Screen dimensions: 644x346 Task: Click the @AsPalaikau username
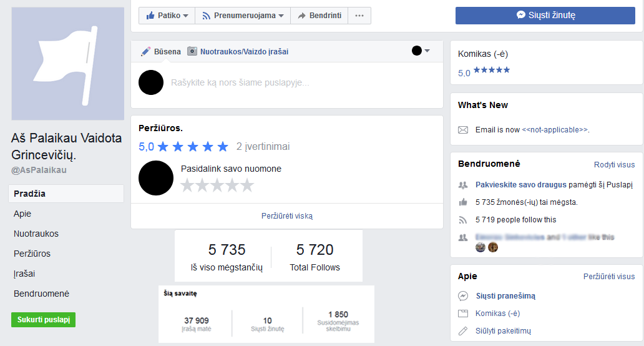(39, 170)
